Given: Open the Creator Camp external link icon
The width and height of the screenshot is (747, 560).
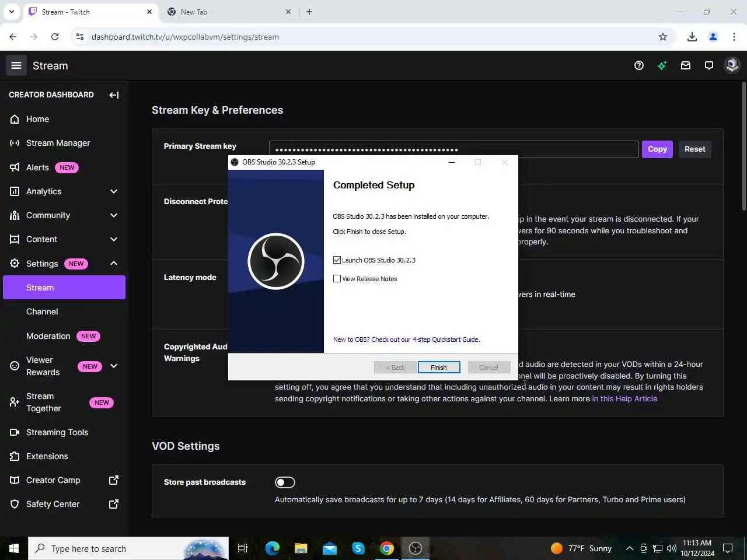Looking at the screenshot, I should [114, 480].
